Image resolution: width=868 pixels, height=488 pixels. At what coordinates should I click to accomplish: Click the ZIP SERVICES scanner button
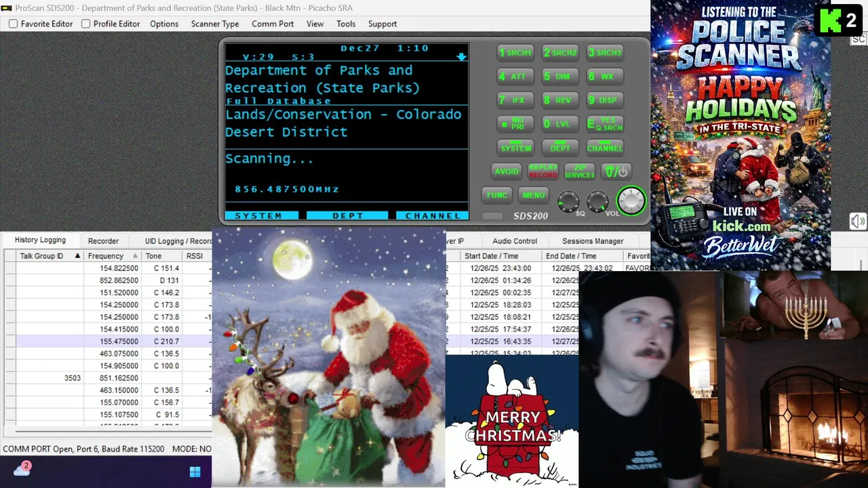(x=580, y=171)
